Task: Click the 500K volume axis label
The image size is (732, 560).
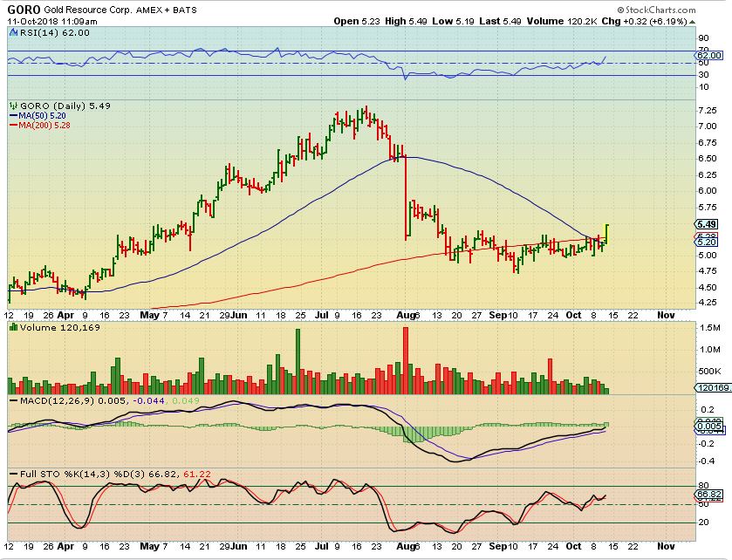Action: 709,372
